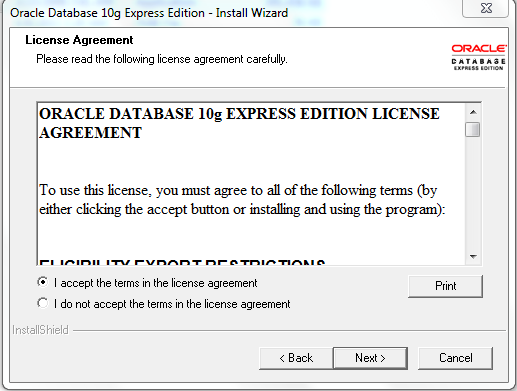Click the InstallShield label
Image resolution: width=517 pixels, height=391 pixels.
pos(40,330)
